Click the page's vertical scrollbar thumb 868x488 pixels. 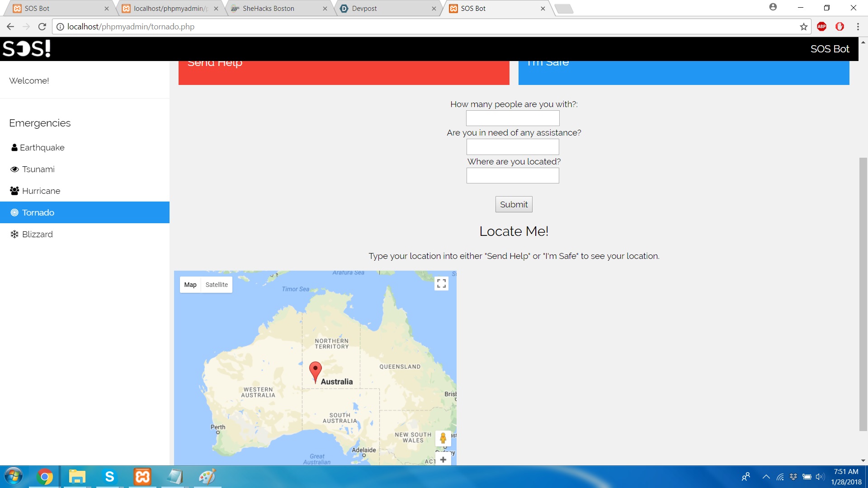[863, 294]
